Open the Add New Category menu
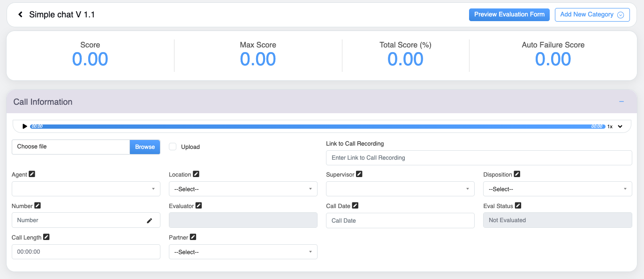The width and height of the screenshot is (644, 279). tap(592, 15)
